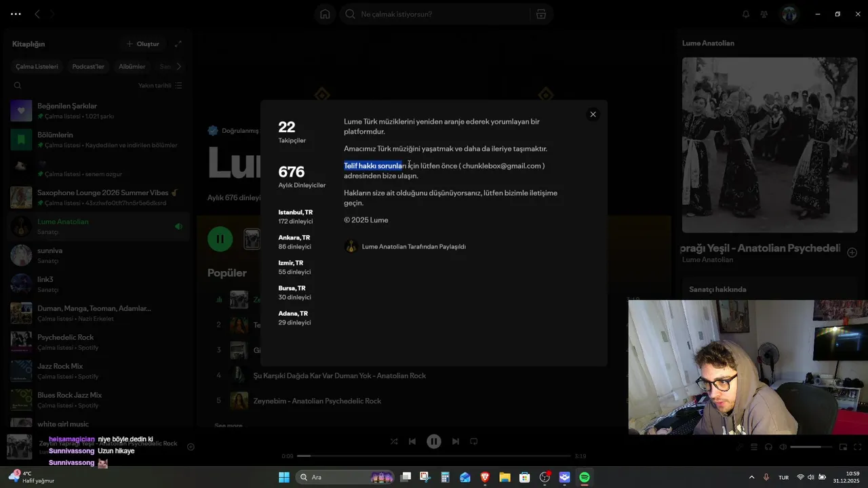Click the '676' monthly listeners number
868x488 pixels.
pyautogui.click(x=292, y=172)
